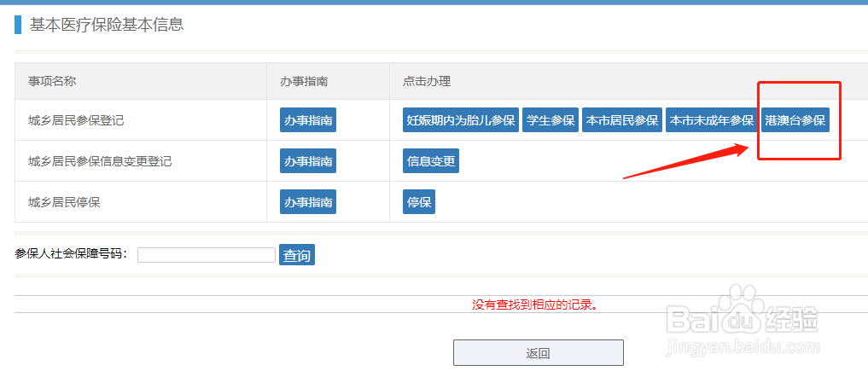Click the 参保人社会保障号码 label
Image resolution: width=868 pixels, height=377 pixels.
pos(72,253)
